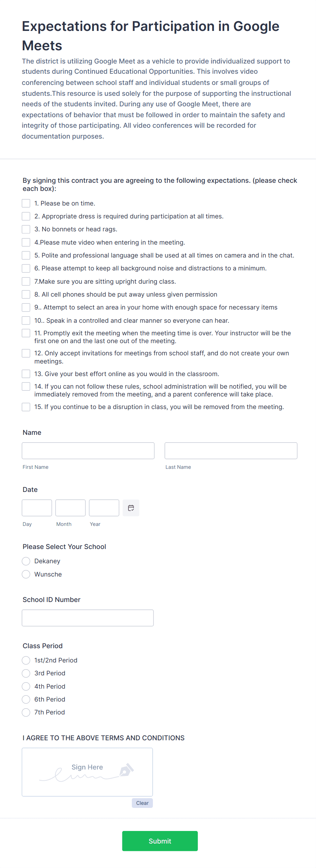Click the First Name input field
This screenshot has height=868, width=316.
[88, 450]
